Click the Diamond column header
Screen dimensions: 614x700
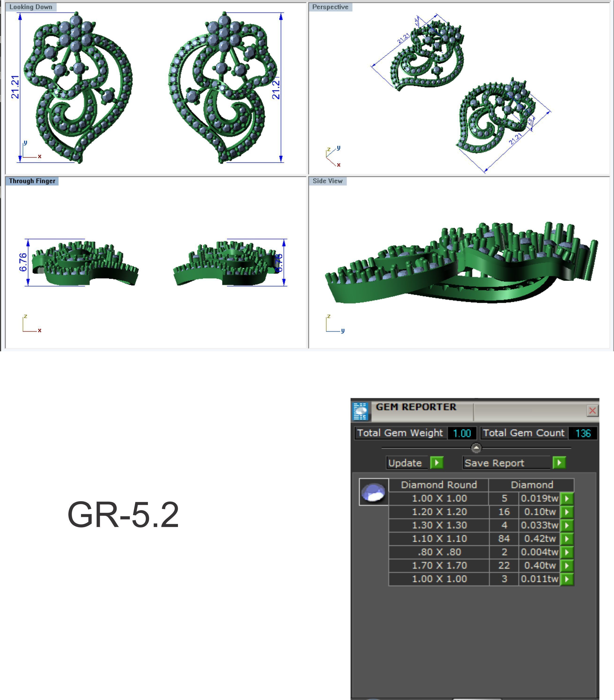pos(532,485)
